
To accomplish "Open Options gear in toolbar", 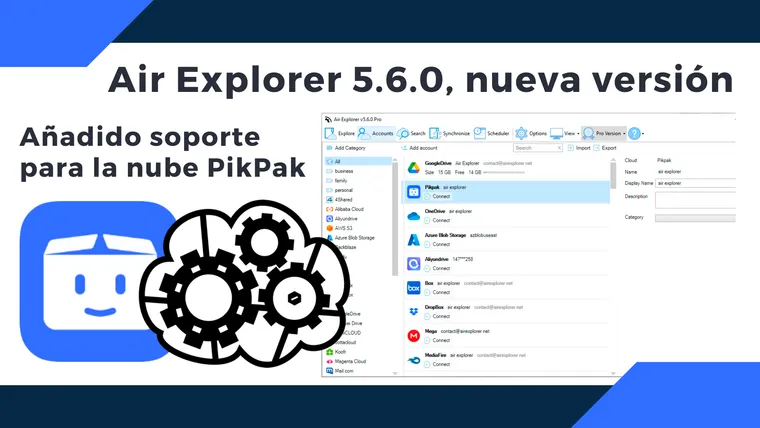I will [x=531, y=133].
